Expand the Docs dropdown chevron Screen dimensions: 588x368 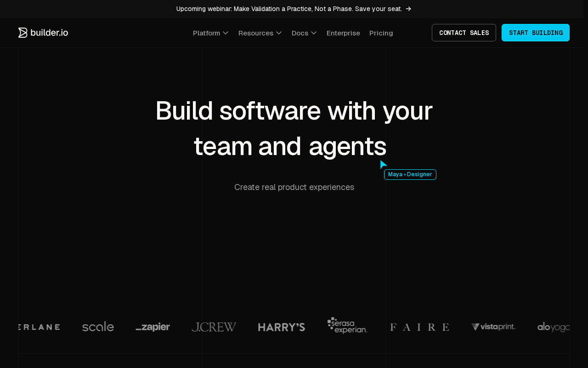coord(314,33)
